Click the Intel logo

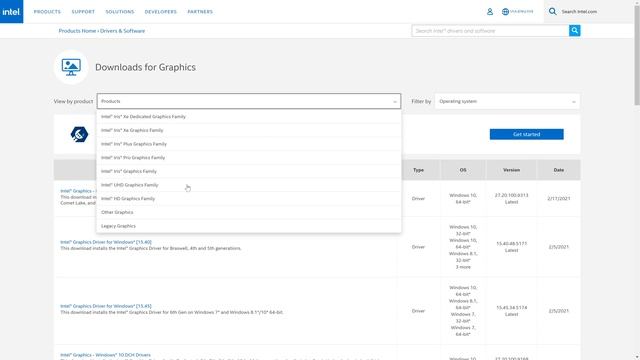(x=11, y=11)
